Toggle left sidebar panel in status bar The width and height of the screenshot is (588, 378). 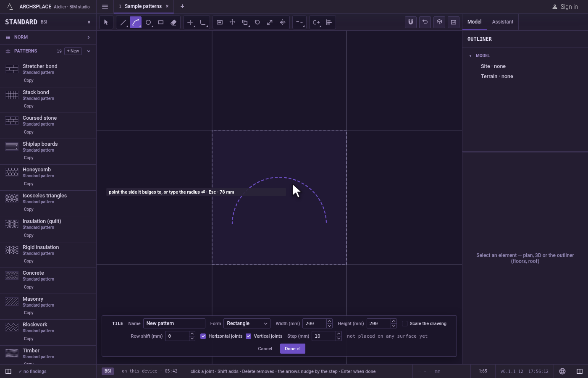8,371
